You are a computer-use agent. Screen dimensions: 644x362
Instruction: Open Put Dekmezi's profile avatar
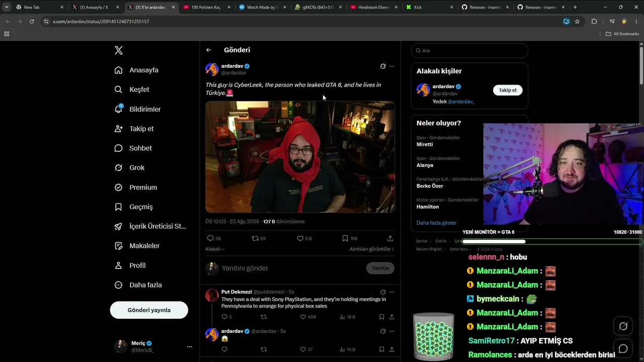[x=212, y=295]
